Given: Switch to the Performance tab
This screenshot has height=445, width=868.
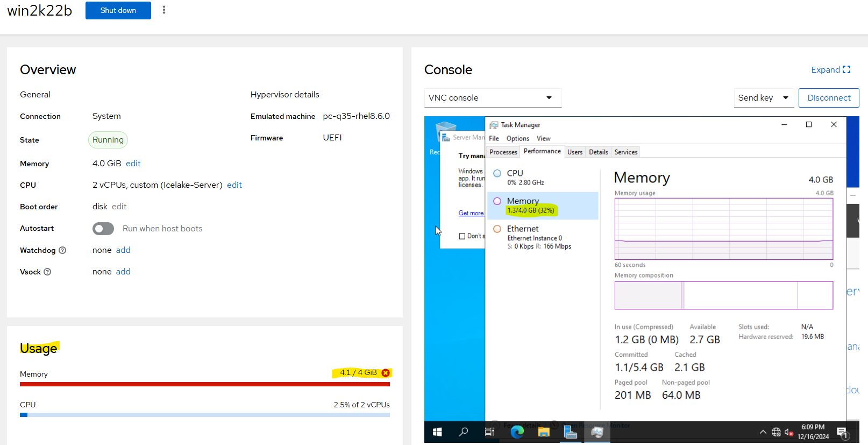Looking at the screenshot, I should tap(542, 151).
